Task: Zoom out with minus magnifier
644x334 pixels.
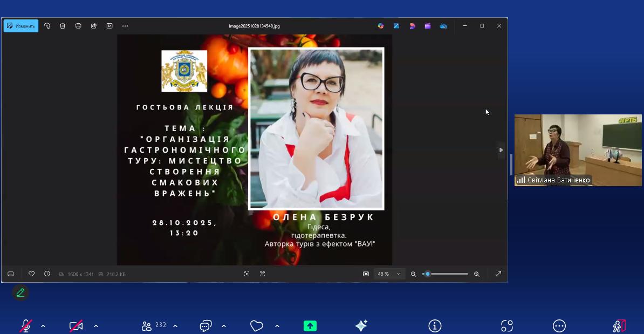Action: 413,274
